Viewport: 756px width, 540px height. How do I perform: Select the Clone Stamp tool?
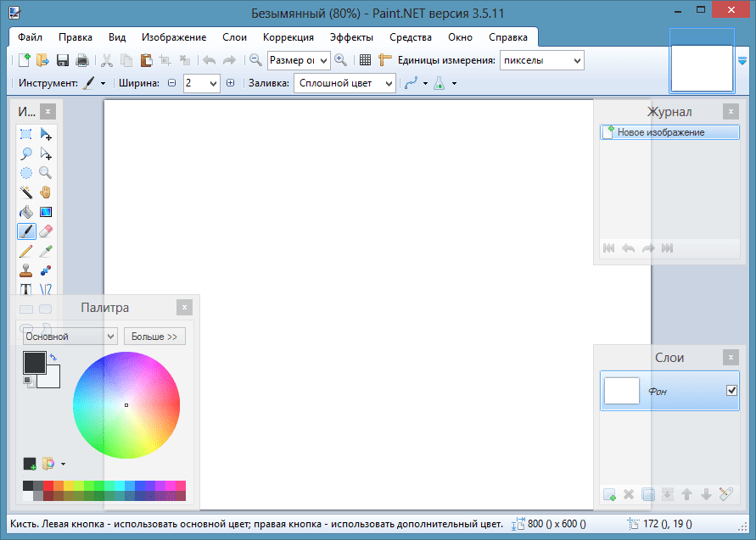[x=26, y=270]
